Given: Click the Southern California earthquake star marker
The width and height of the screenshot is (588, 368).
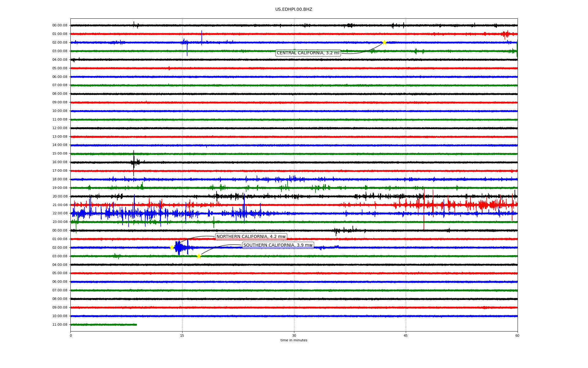Looking at the screenshot, I should (199, 256).
